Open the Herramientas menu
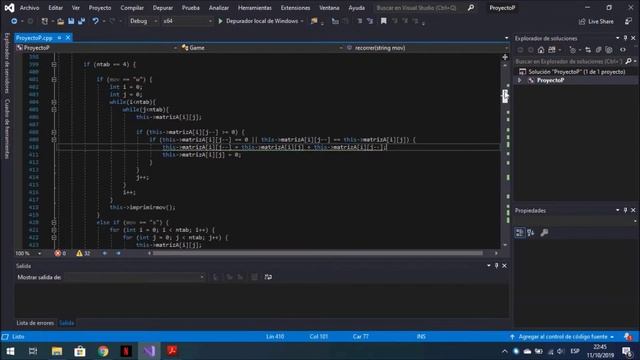The height and width of the screenshot is (360, 640). [x=255, y=8]
